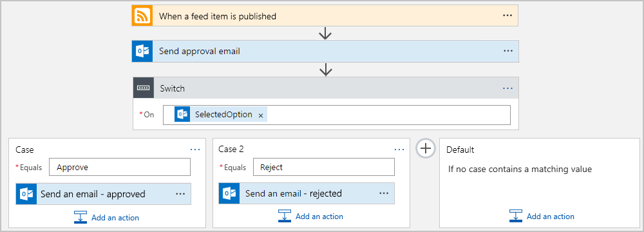The image size is (644, 232).
Task: Remove the SelectedOption token with its x
Action: click(x=260, y=115)
